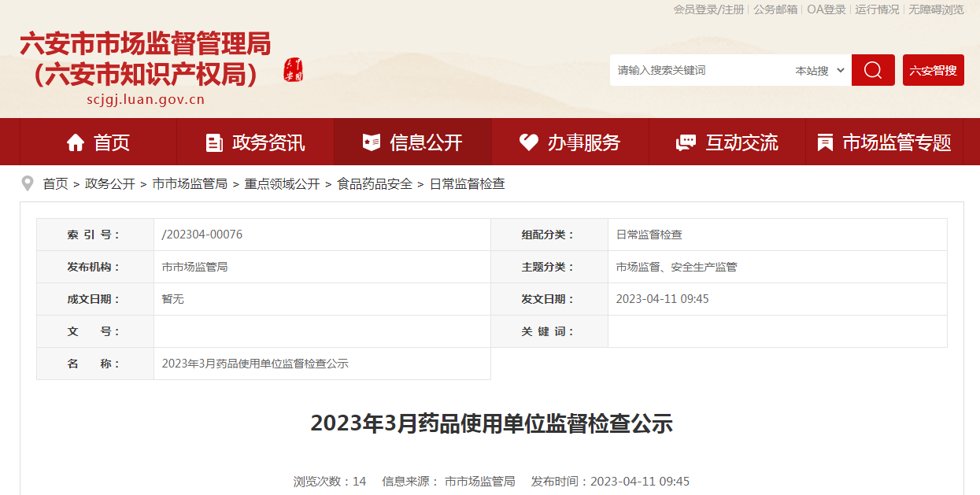Image resolution: width=980 pixels, height=495 pixels.
Task: Open the 信息公开 navigation tab
Action: (413, 142)
